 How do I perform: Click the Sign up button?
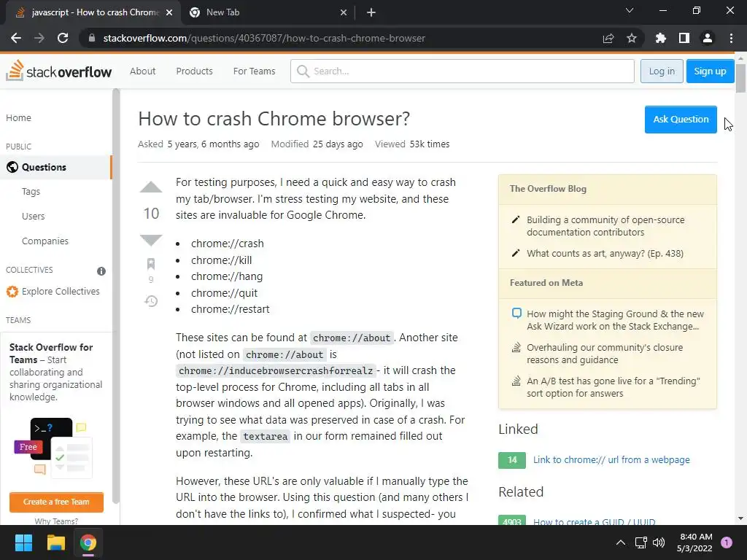click(710, 71)
